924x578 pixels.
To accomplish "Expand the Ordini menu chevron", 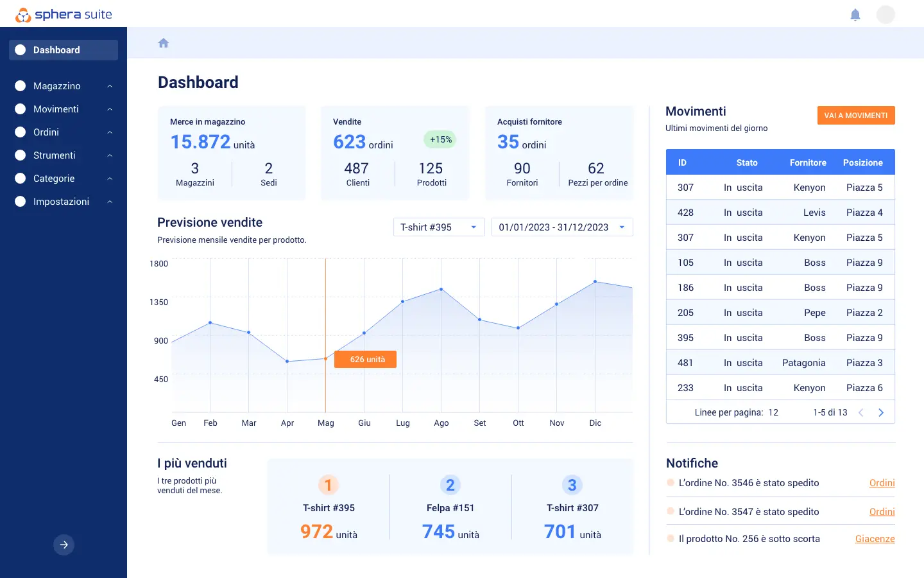I will [x=110, y=132].
